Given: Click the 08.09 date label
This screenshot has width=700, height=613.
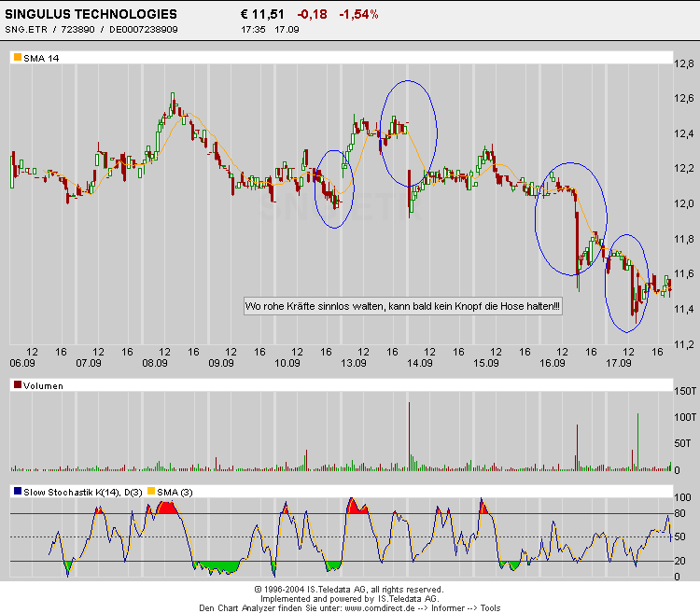Looking at the screenshot, I should (155, 363).
